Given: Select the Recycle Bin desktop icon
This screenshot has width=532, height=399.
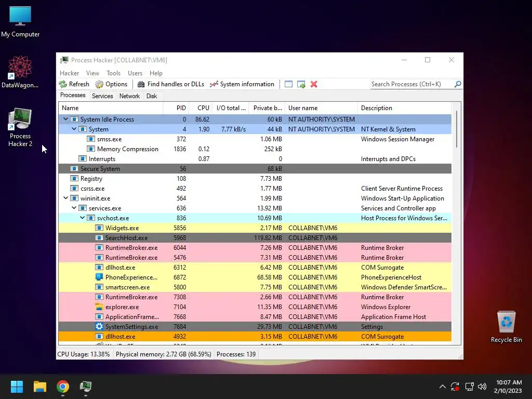Looking at the screenshot, I should click(x=506, y=327).
